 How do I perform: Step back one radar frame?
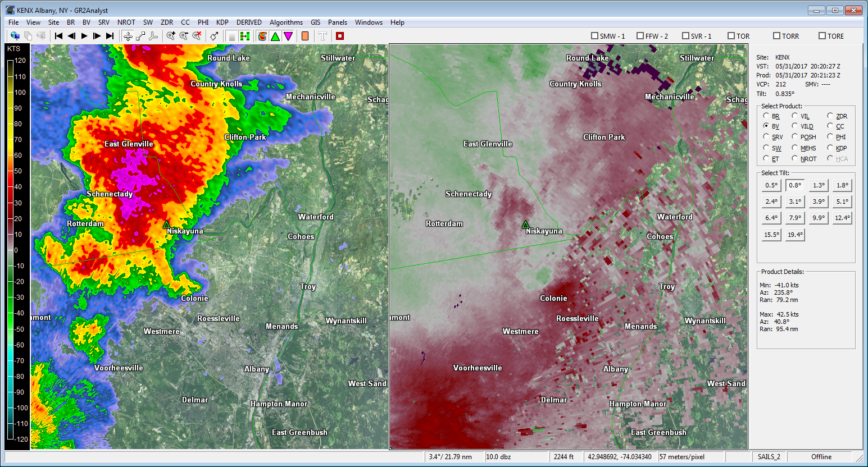(72, 36)
